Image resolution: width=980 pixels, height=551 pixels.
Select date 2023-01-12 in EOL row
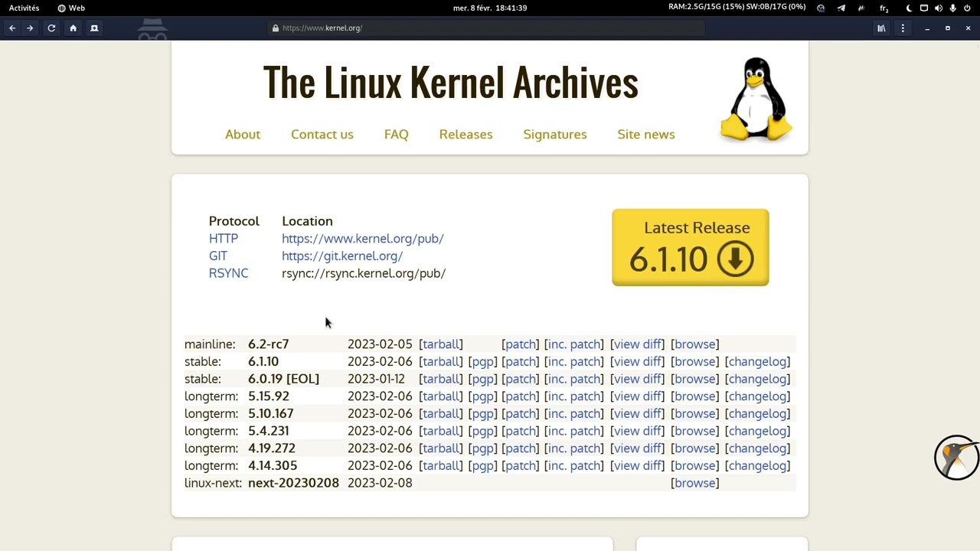tap(376, 379)
